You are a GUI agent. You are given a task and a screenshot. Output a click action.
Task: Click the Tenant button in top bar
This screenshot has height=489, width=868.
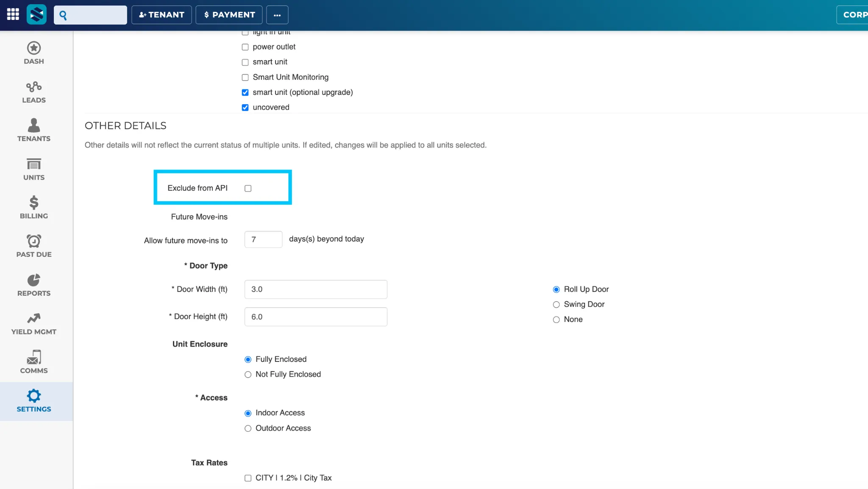161,15
